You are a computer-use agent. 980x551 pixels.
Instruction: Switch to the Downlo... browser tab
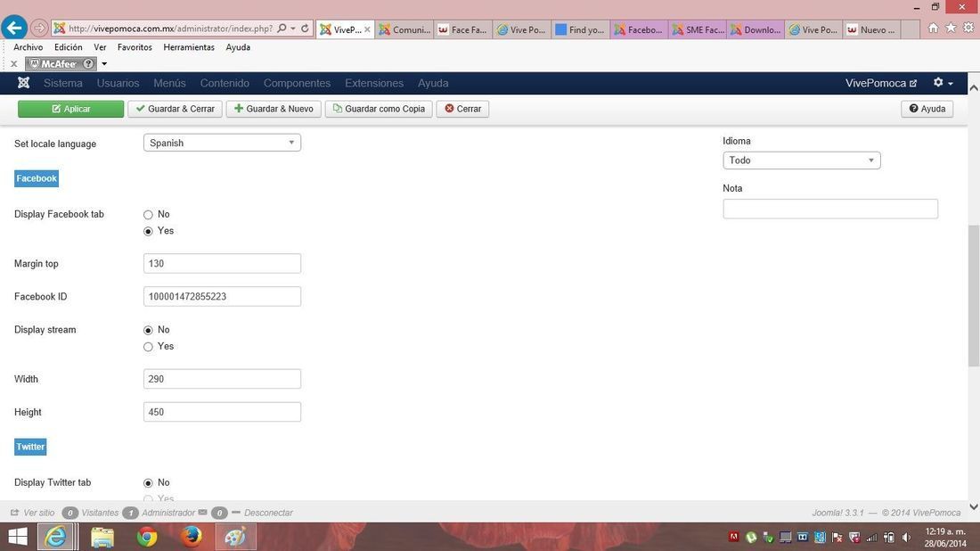click(755, 29)
